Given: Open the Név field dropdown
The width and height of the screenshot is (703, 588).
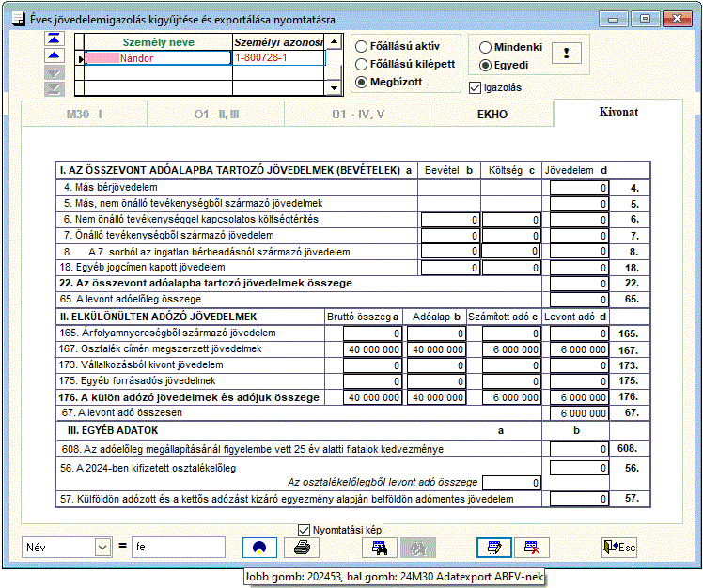Looking at the screenshot, I should tap(102, 548).
